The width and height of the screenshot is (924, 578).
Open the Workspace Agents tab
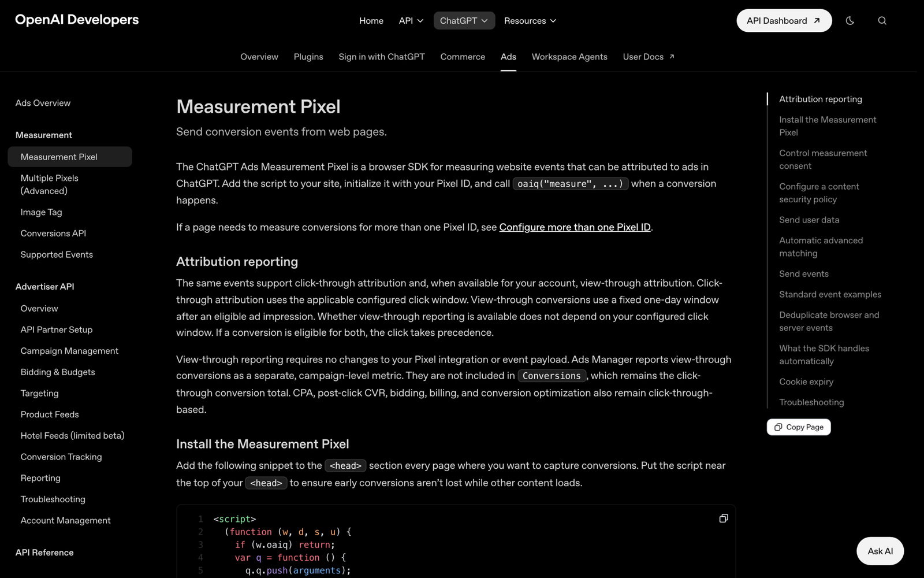(x=569, y=57)
